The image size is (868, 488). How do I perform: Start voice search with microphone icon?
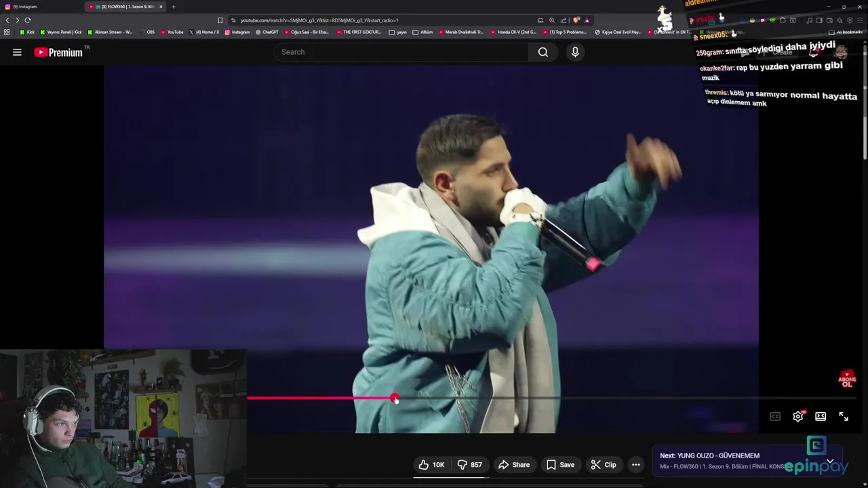click(x=575, y=52)
